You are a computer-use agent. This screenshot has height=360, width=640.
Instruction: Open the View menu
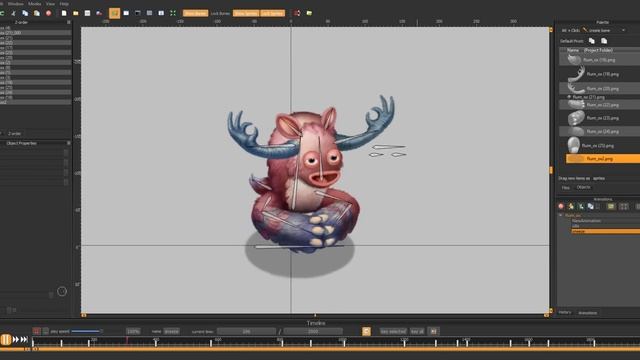tap(50, 4)
